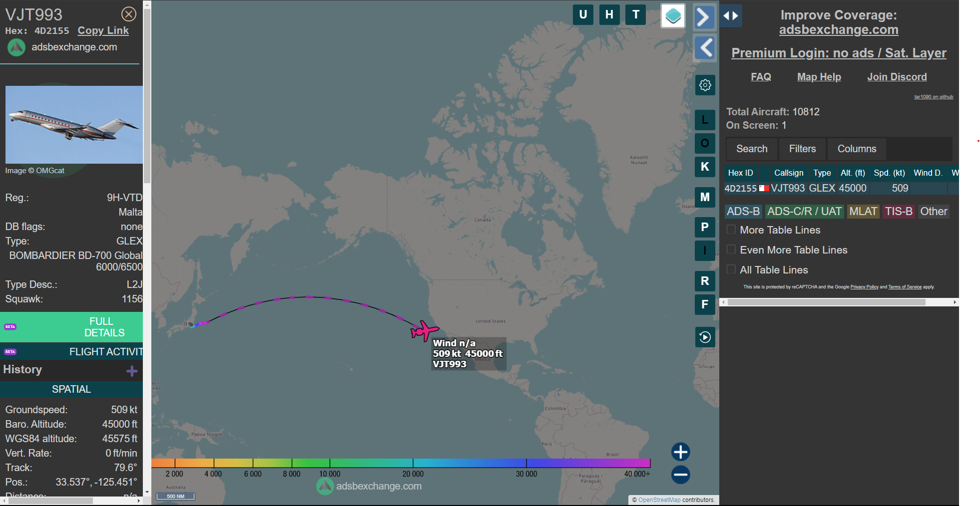Click Copy Link for the aircraft
Screen dimensions: 980x506
(103, 30)
